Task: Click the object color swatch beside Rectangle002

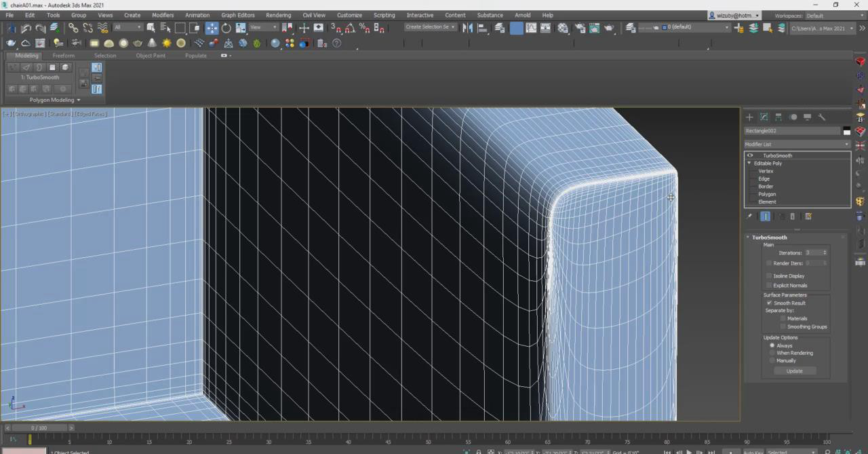Action: click(846, 131)
